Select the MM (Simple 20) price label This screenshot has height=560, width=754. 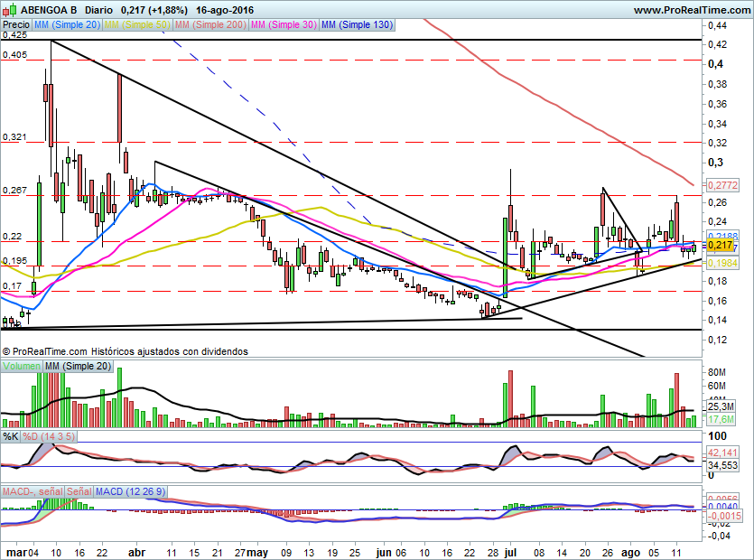coord(68,24)
